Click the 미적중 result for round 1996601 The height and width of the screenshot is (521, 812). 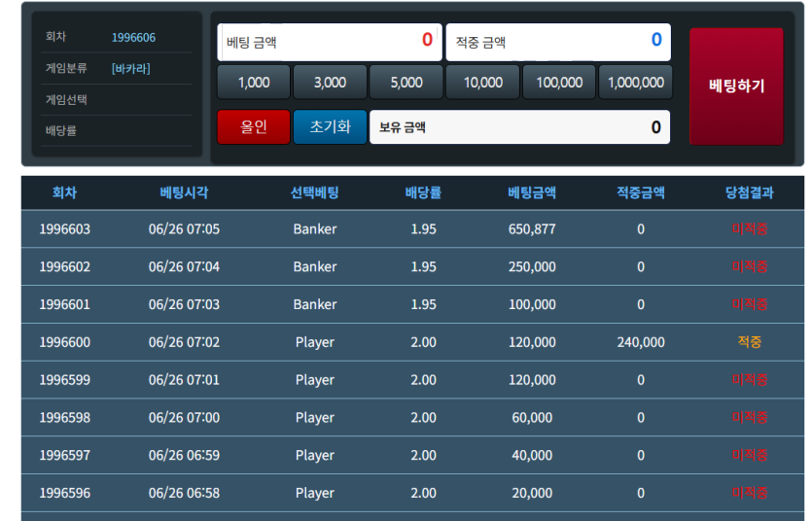click(750, 304)
